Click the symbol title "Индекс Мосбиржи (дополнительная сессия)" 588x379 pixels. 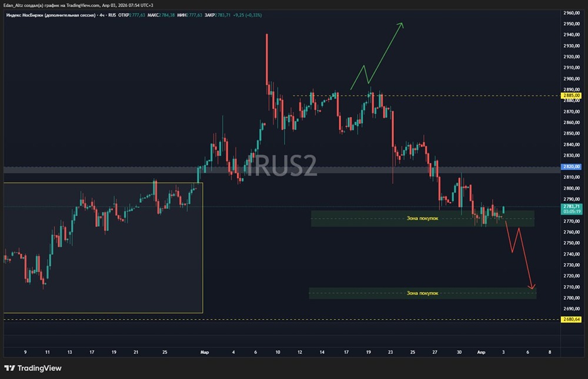pyautogui.click(x=51, y=15)
